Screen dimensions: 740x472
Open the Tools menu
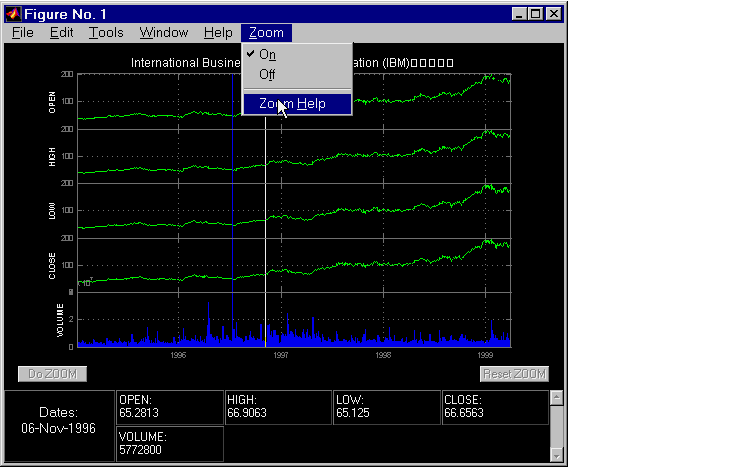click(x=106, y=33)
